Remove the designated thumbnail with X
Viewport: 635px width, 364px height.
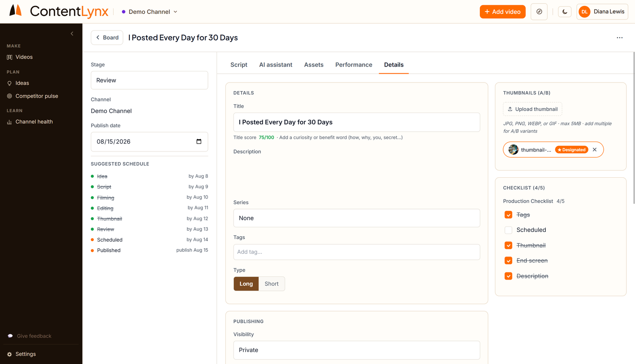click(595, 150)
